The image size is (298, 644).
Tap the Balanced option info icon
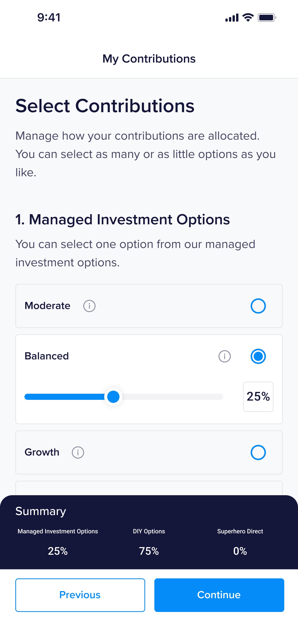pos(224,356)
